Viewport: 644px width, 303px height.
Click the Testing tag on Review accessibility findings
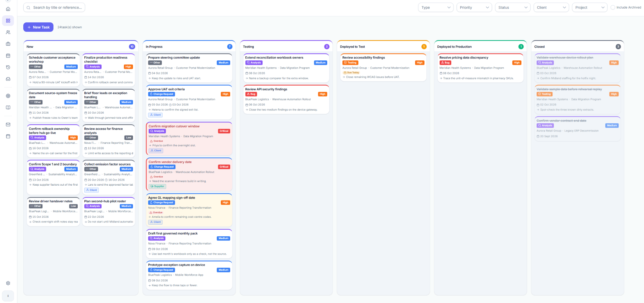(x=350, y=63)
